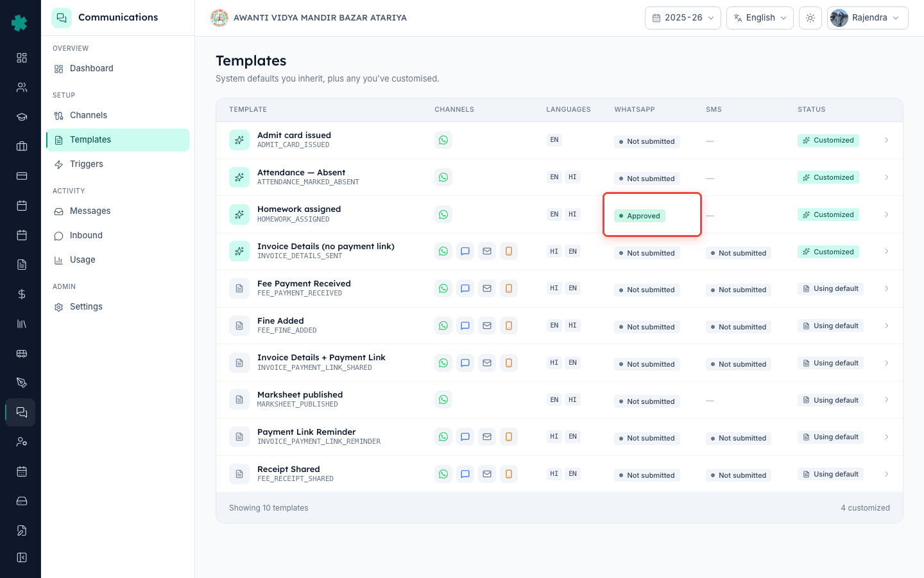
Task: Open the Payment Link Reminder template
Action: (306, 432)
